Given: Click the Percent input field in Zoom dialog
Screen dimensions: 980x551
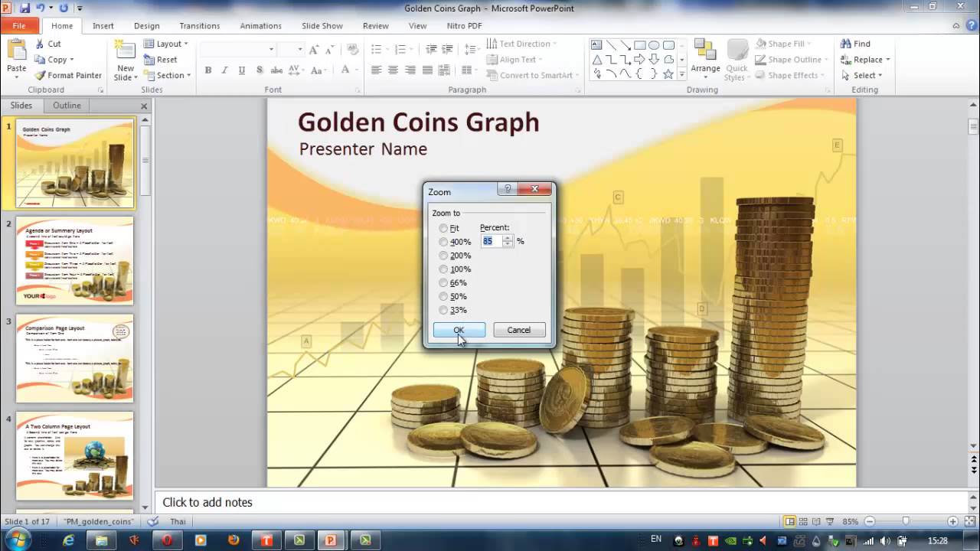Looking at the screenshot, I should coord(491,241).
